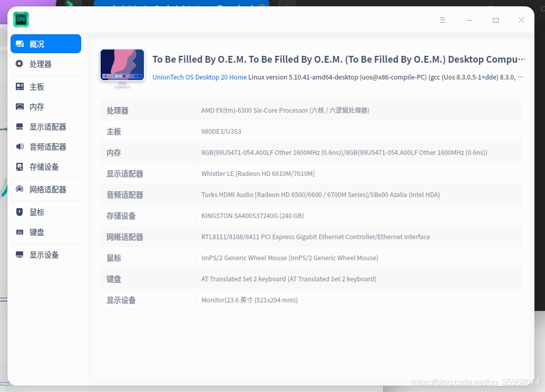Click the 处理器 processor chip icon
Screen dimensions: 545x392
coord(20,64)
